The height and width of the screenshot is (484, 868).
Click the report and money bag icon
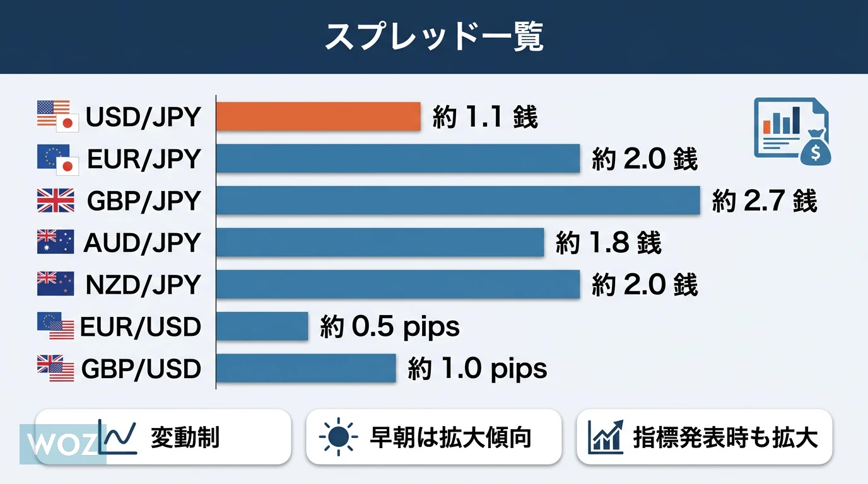pos(792,132)
